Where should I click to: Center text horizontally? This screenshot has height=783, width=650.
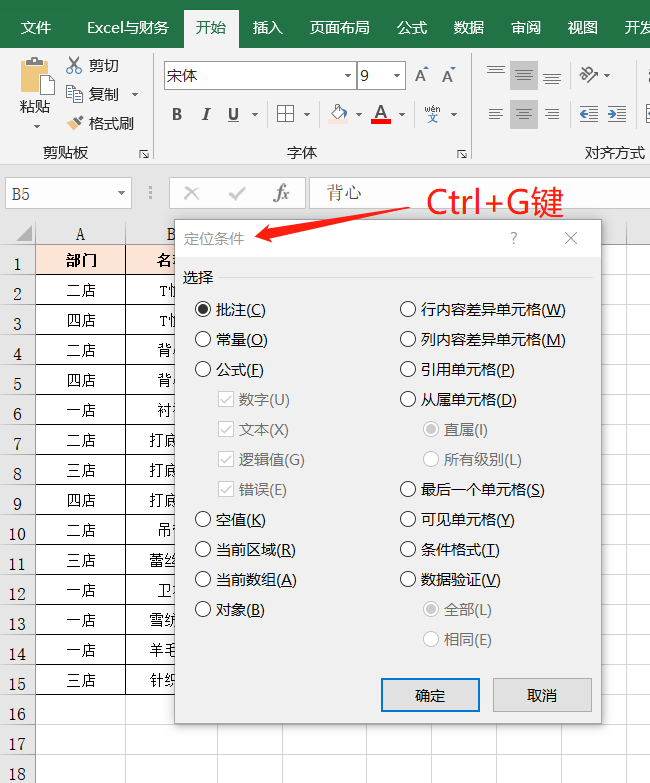pyautogui.click(x=524, y=114)
